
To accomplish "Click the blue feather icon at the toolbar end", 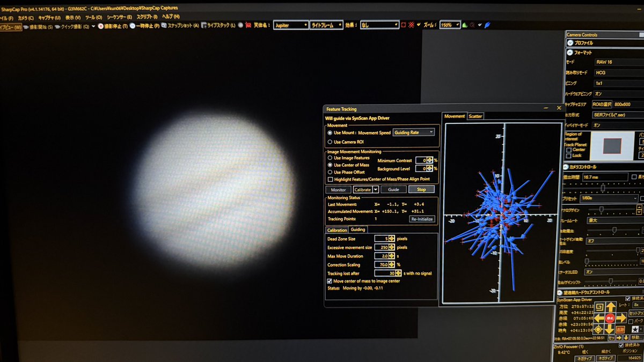I will coord(488,25).
